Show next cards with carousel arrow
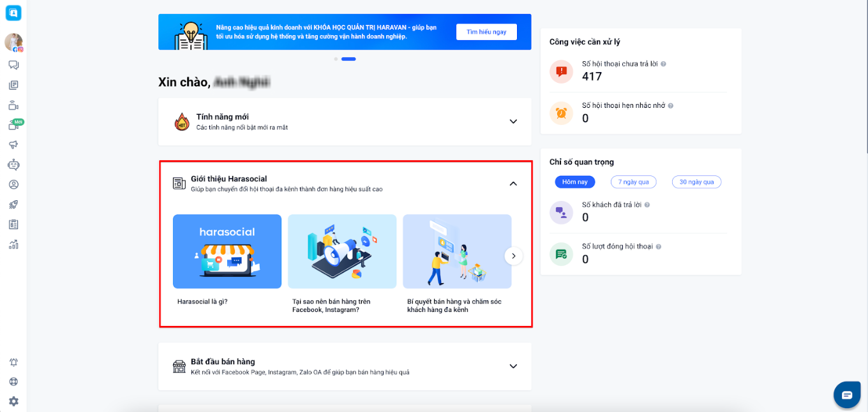 pyautogui.click(x=514, y=256)
